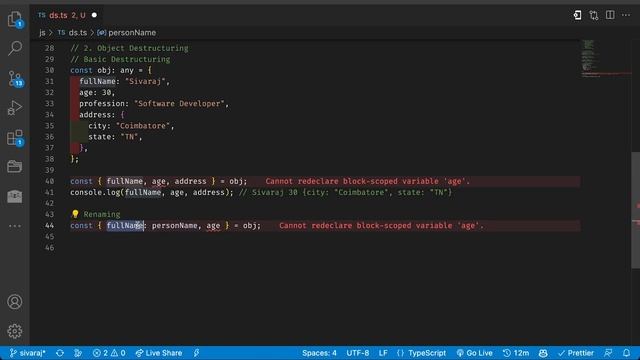Screen dimensions: 640x360
Task: Click the '// Basic Destructuring' comment on line 29
Action: tap(120, 59)
